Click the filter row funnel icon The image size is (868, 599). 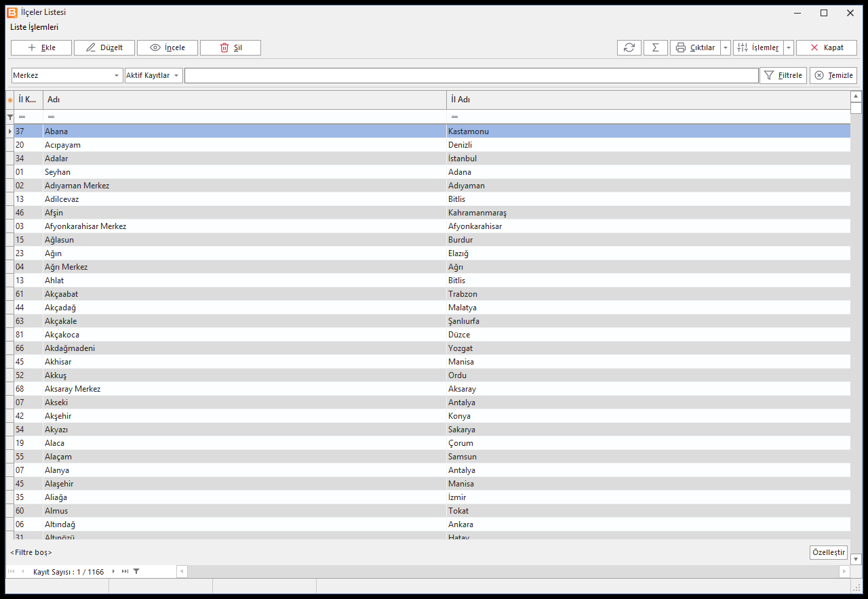[x=10, y=117]
